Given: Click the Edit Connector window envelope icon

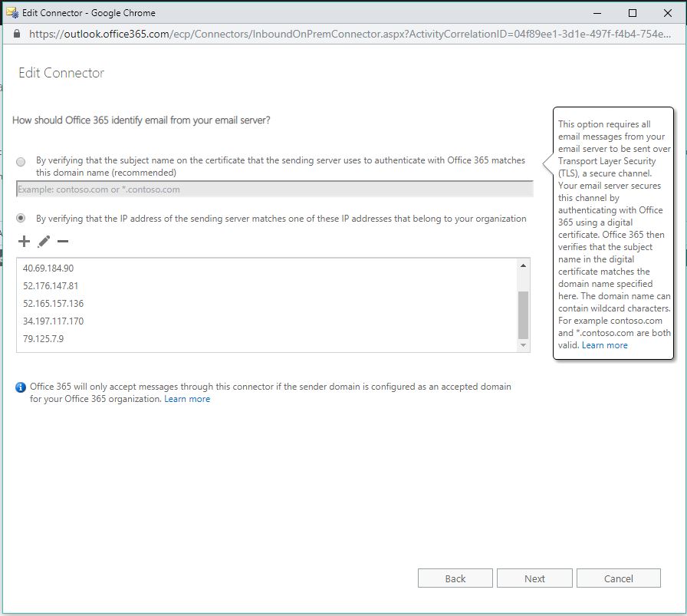Looking at the screenshot, I should pyautogui.click(x=12, y=13).
